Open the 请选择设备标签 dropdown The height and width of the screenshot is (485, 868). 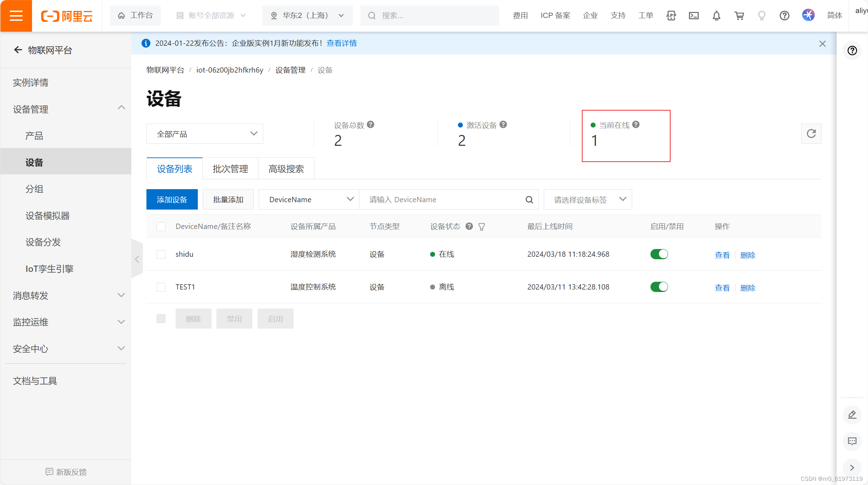[x=587, y=199]
